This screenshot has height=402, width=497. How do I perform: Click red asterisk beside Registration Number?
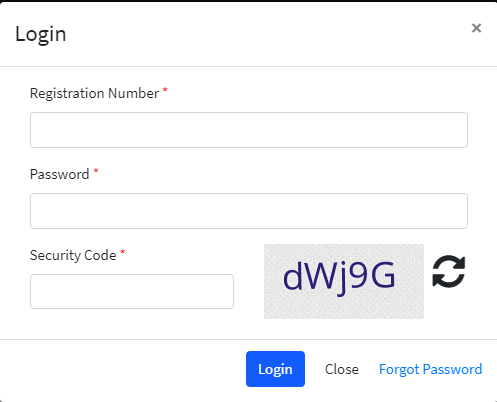[165, 90]
